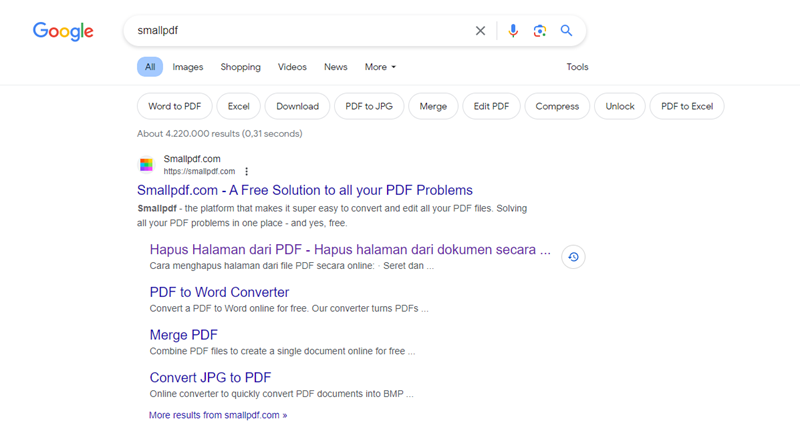
Task: Click the Smallpdf.com site name text
Action: (192, 159)
